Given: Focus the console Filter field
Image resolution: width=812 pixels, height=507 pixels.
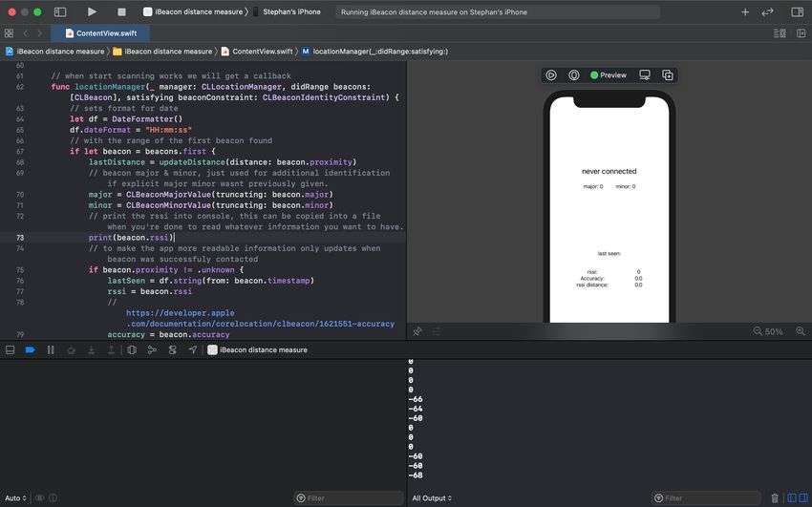Looking at the screenshot, I should pos(706,498).
